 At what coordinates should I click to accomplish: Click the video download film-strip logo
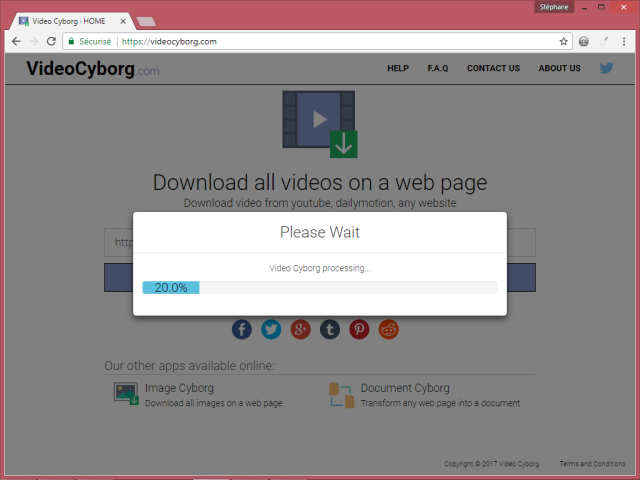(320, 124)
